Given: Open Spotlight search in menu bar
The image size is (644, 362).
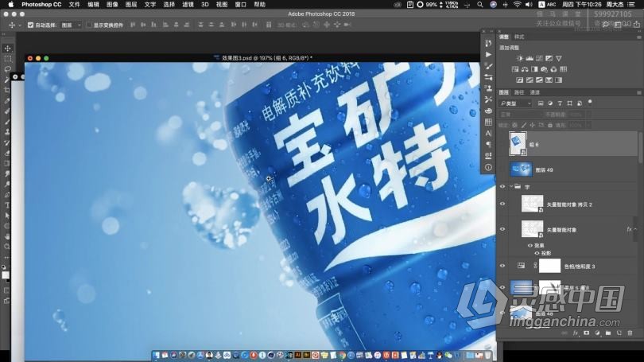Looking at the screenshot, I should (x=480, y=5).
